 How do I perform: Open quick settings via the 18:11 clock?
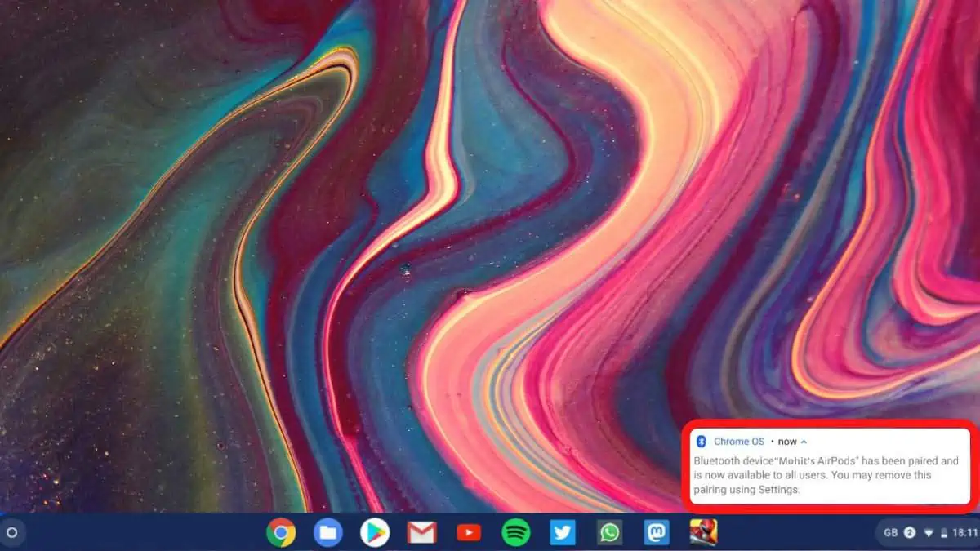(964, 533)
